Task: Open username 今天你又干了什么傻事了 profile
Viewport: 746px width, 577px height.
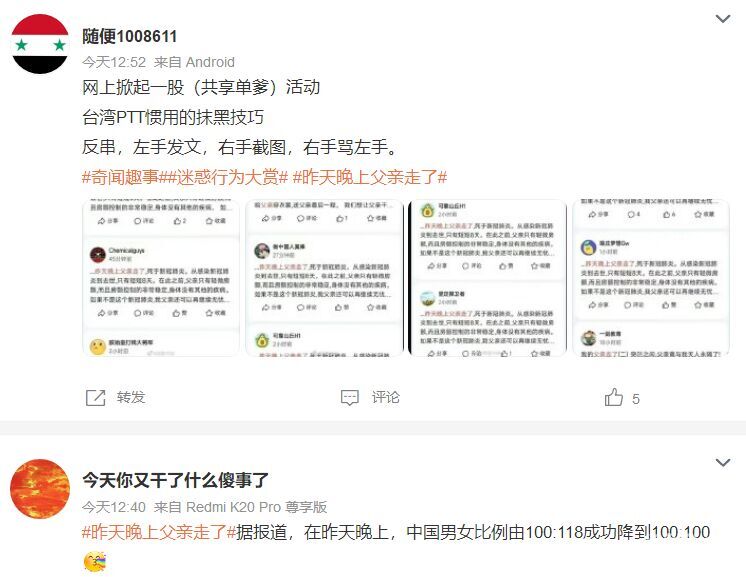Action: [176, 480]
